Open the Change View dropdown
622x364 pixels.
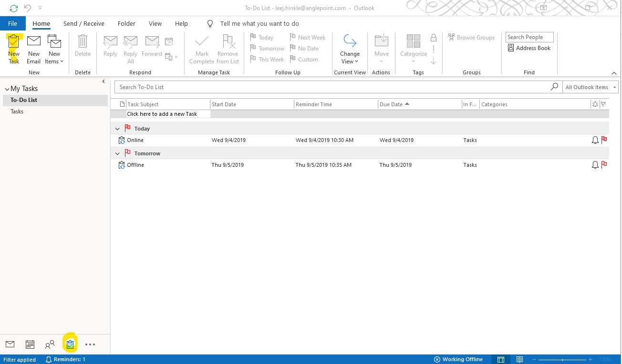(x=350, y=49)
